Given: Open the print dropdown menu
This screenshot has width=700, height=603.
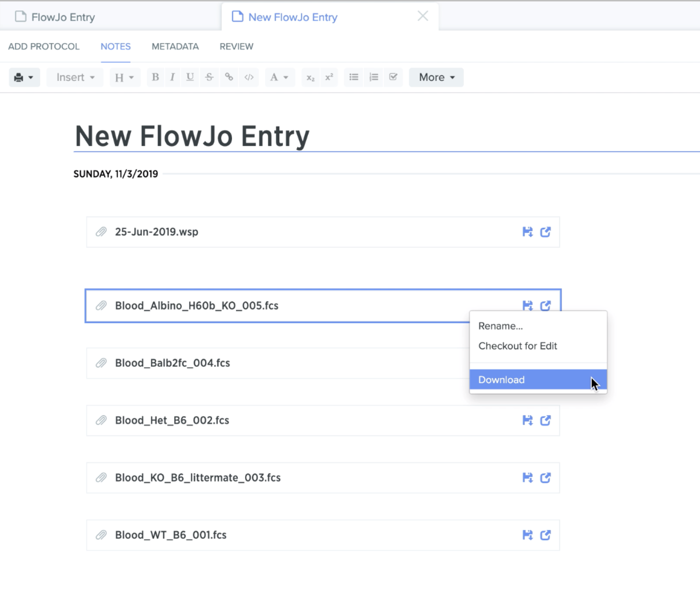Looking at the screenshot, I should click(24, 77).
